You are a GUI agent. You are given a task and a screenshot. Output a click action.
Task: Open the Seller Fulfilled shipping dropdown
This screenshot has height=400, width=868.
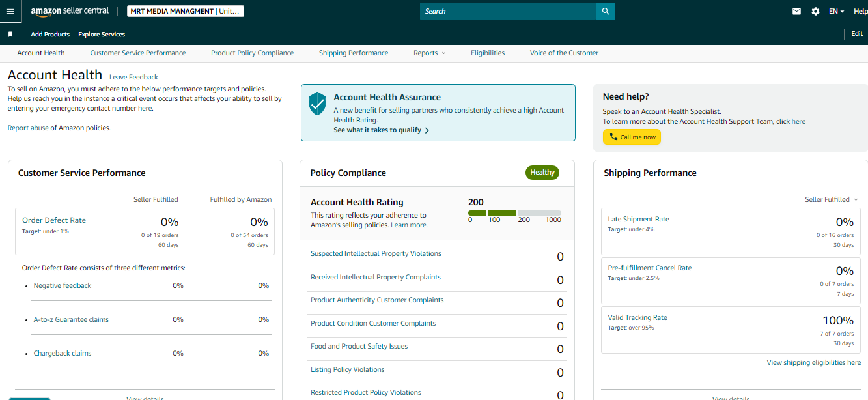pos(832,199)
